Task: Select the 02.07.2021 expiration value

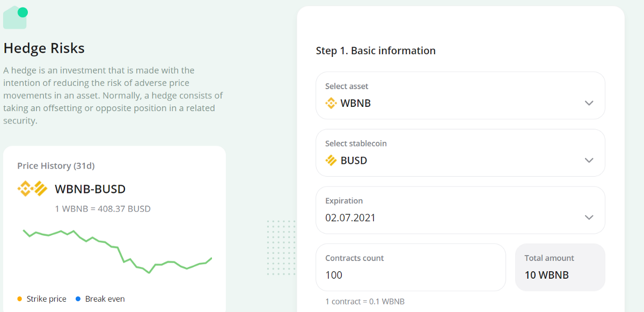Action: pos(350,218)
